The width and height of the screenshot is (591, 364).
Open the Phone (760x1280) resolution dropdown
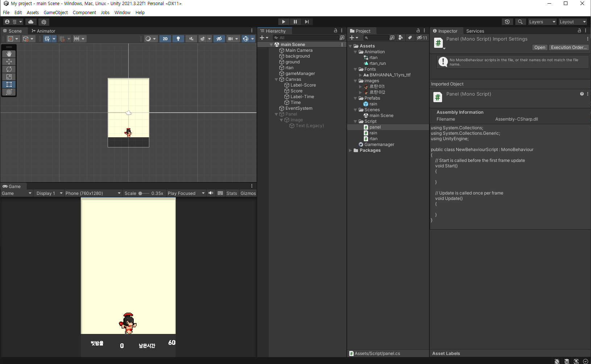93,193
